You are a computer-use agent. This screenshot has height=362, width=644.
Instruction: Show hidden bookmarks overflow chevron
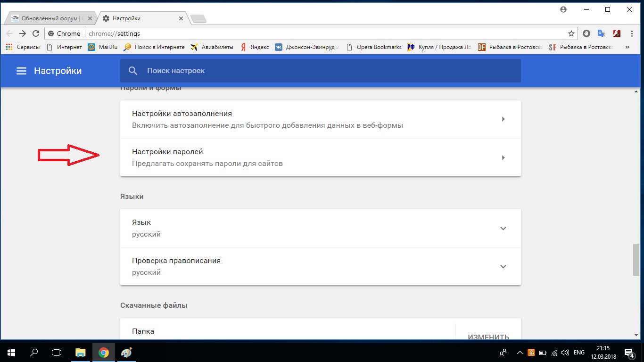(x=627, y=47)
